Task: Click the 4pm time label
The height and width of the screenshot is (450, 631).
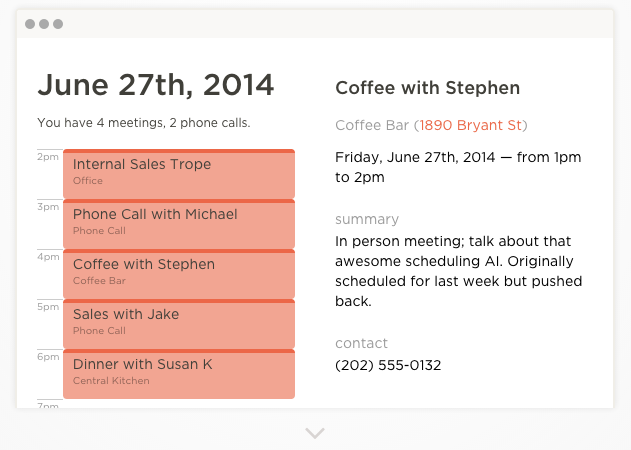Action: [x=48, y=256]
